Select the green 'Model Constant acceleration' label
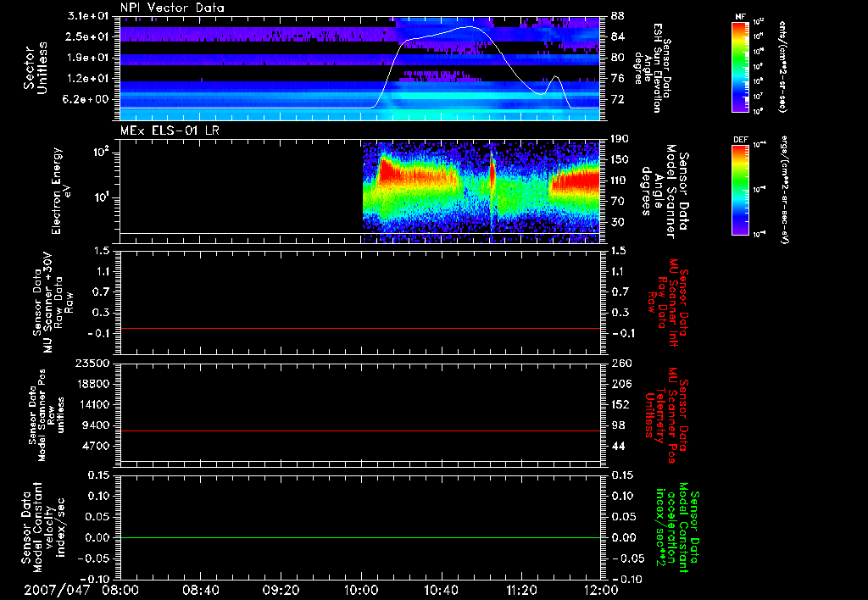The image size is (868, 600). (677, 528)
